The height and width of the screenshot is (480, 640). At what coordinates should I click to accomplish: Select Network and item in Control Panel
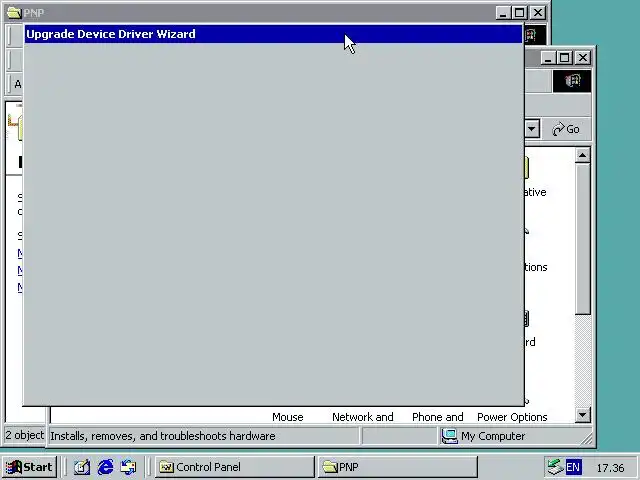pos(362,417)
